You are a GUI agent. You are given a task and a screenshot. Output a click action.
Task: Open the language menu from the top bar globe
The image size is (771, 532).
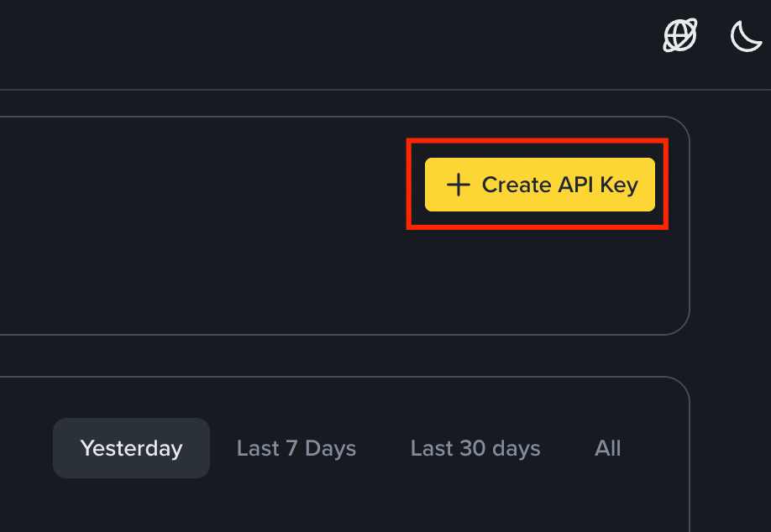pyautogui.click(x=680, y=35)
